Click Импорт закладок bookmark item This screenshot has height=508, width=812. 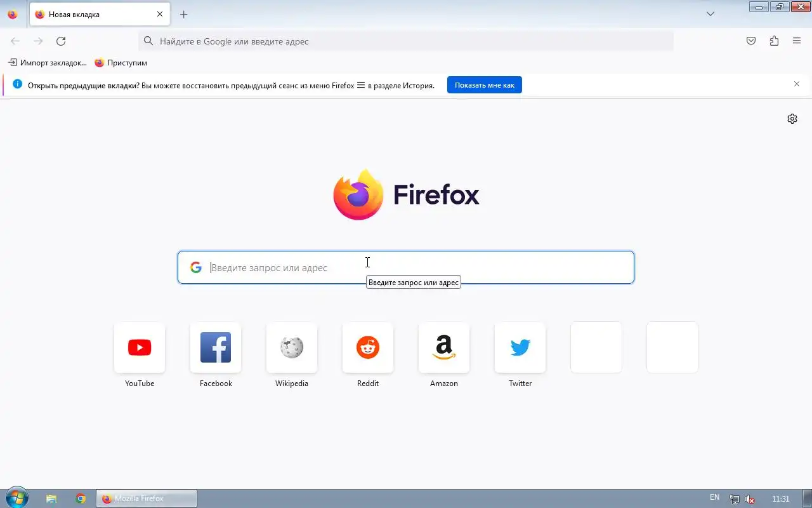click(48, 63)
